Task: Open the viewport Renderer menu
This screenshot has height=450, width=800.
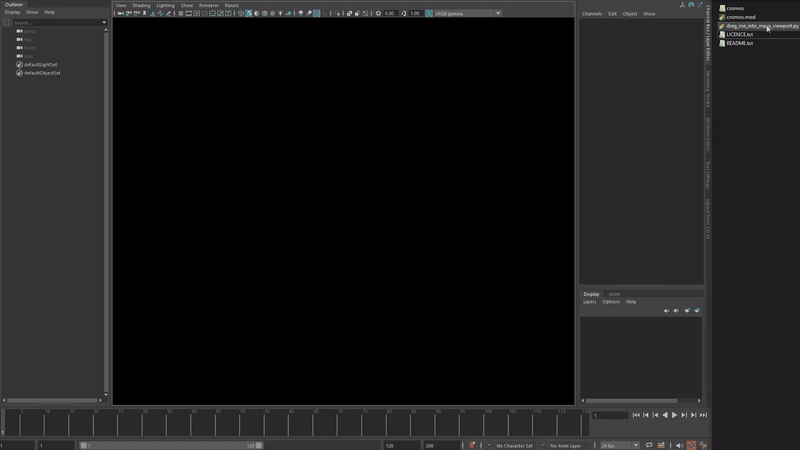Action: point(209,5)
